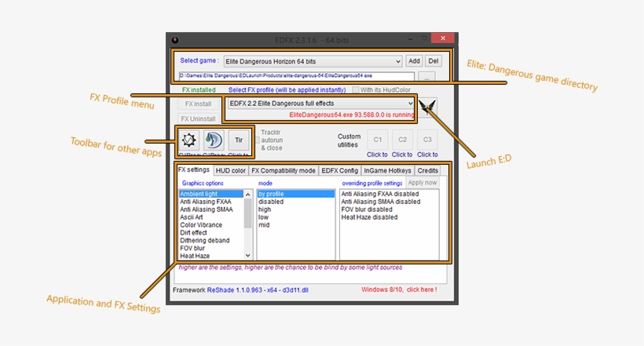The image size is (644, 346).
Task: Click the 'Click to' link under C1
Action: click(377, 155)
